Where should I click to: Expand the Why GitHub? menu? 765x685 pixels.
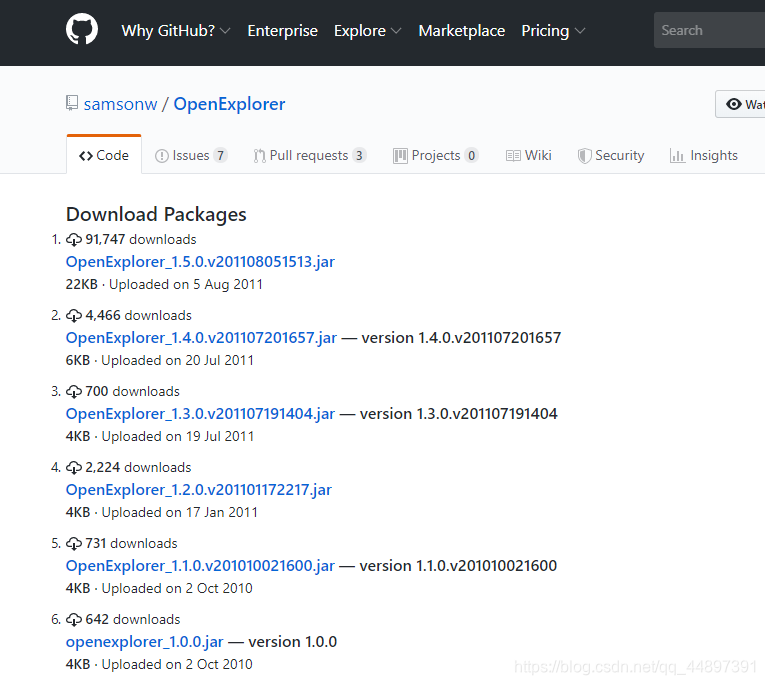pyautogui.click(x=176, y=31)
